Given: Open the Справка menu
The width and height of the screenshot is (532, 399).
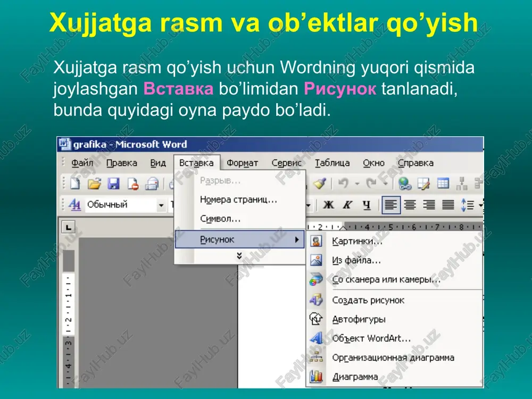Looking at the screenshot, I should [415, 163].
